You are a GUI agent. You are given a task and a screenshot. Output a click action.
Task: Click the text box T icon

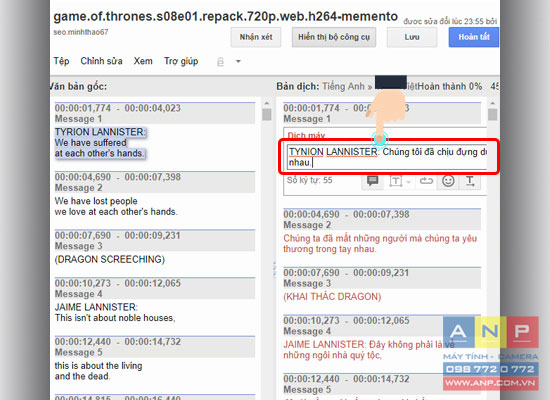pyautogui.click(x=396, y=181)
